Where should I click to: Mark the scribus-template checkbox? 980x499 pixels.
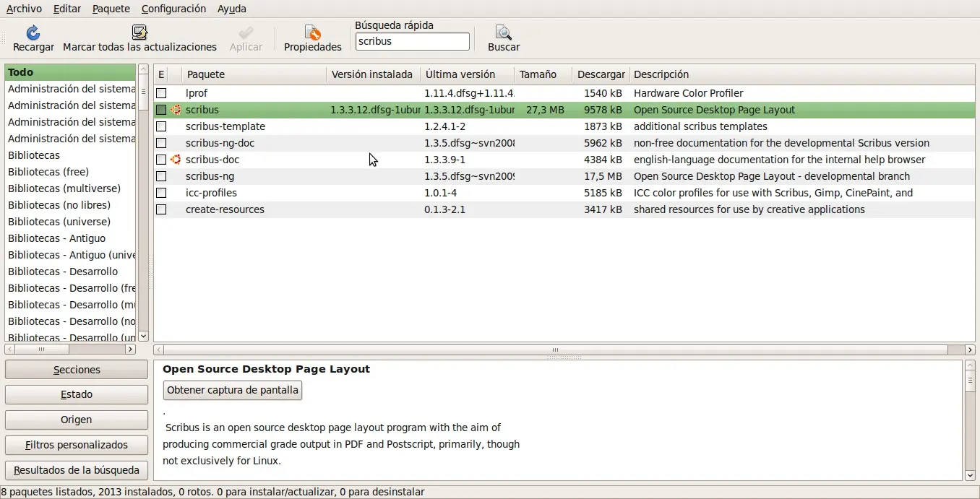161,126
